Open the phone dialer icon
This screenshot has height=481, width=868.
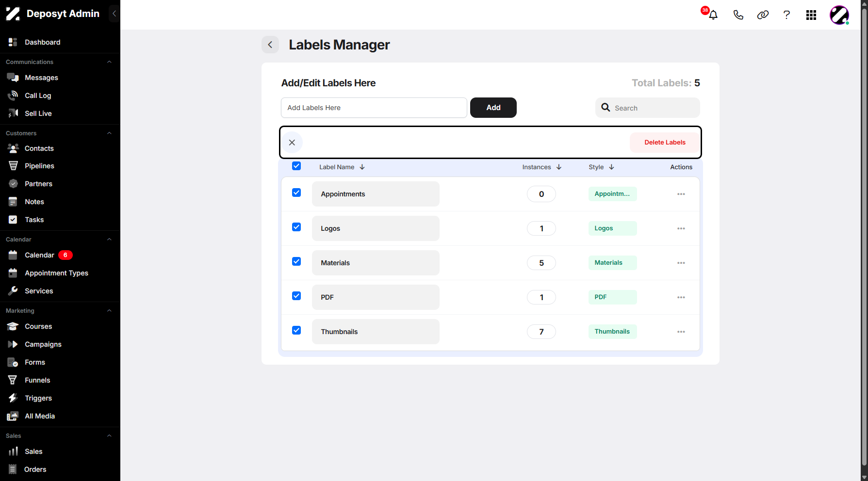click(x=738, y=15)
